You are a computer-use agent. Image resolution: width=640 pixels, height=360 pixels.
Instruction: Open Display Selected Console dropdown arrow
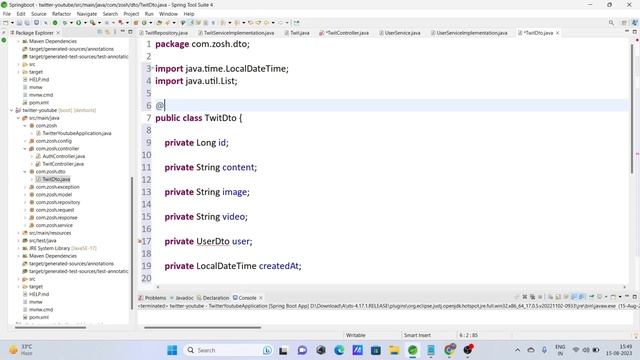606,297
